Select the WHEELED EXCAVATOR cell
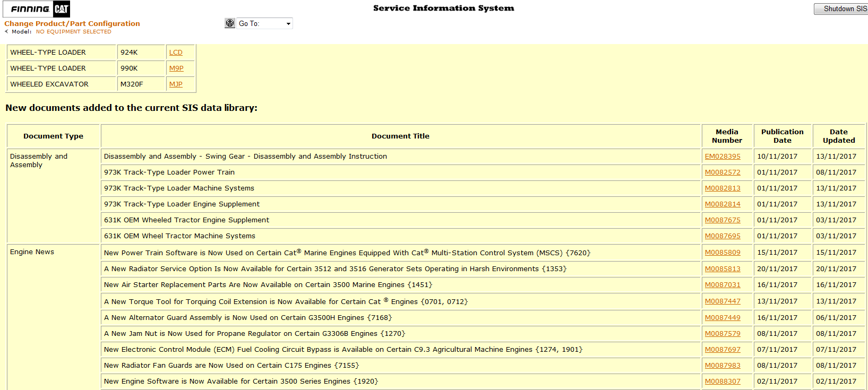The height and width of the screenshot is (390, 868). pyautogui.click(x=62, y=84)
